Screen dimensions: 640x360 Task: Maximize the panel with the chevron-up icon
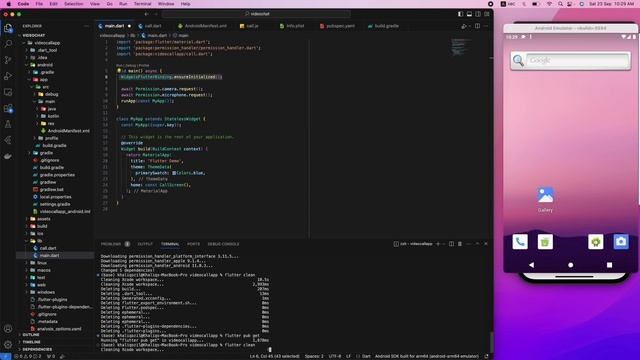tap(477, 244)
